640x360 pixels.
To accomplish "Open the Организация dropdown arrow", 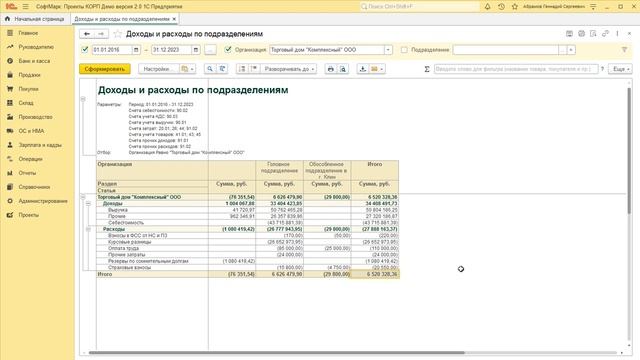I will (x=388, y=50).
